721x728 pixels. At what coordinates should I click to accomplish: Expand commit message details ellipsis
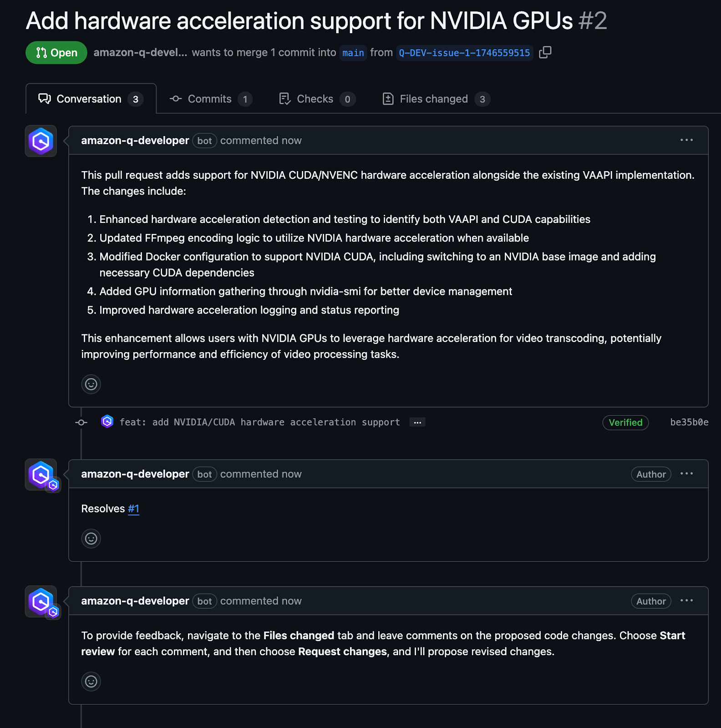point(417,422)
